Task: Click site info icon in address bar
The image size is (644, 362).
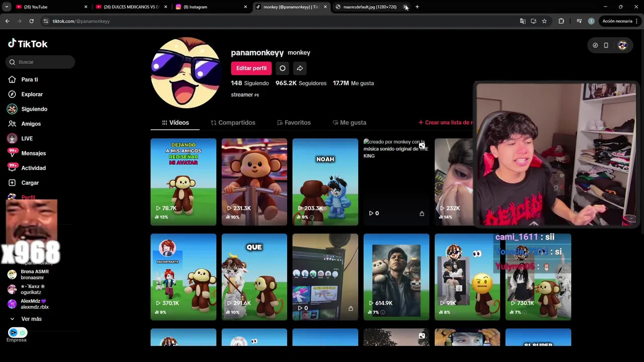Action: [46, 21]
